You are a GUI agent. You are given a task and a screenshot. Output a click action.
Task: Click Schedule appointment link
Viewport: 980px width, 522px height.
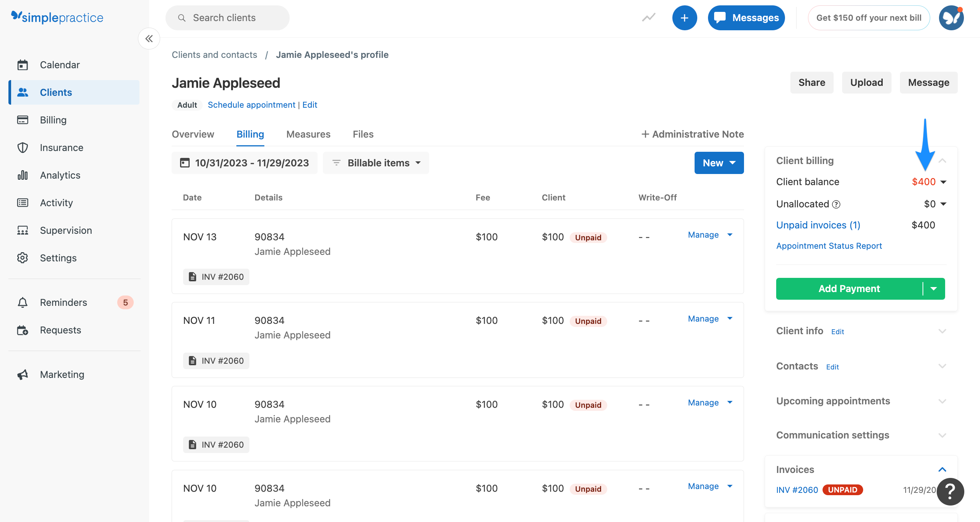(x=251, y=105)
